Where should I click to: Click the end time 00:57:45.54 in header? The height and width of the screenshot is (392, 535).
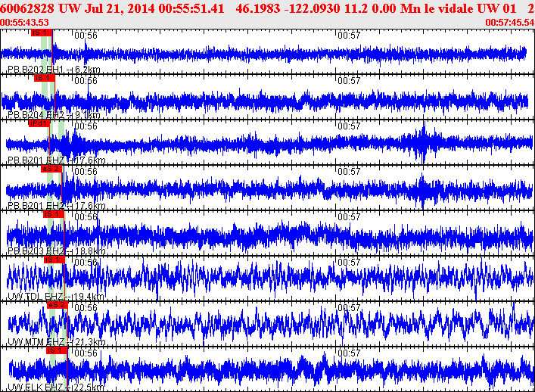510,23
